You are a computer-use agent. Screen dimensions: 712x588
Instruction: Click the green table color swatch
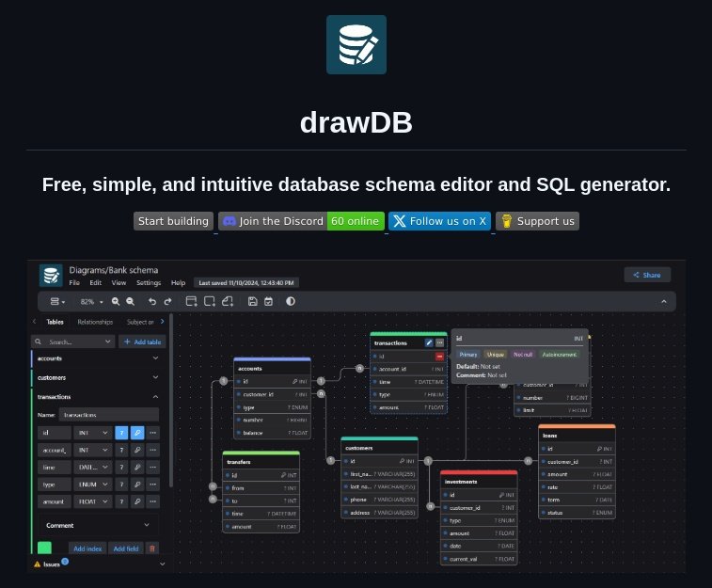click(x=44, y=548)
